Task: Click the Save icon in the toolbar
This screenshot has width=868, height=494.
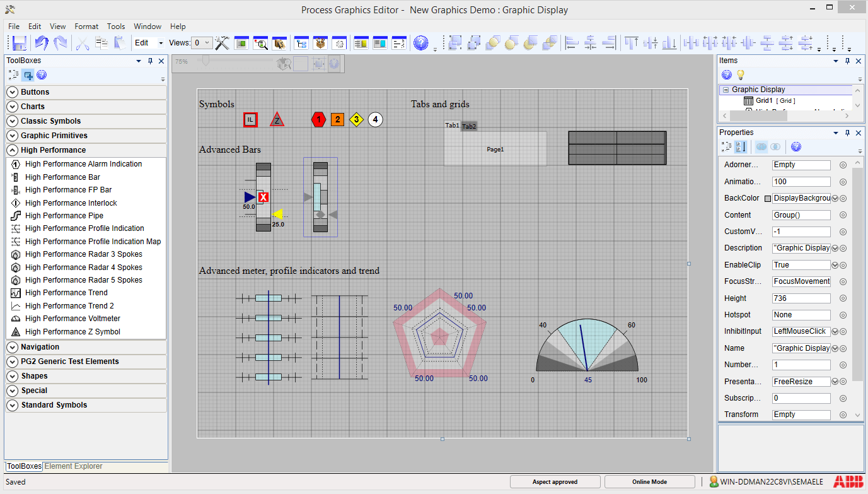Action: (19, 42)
